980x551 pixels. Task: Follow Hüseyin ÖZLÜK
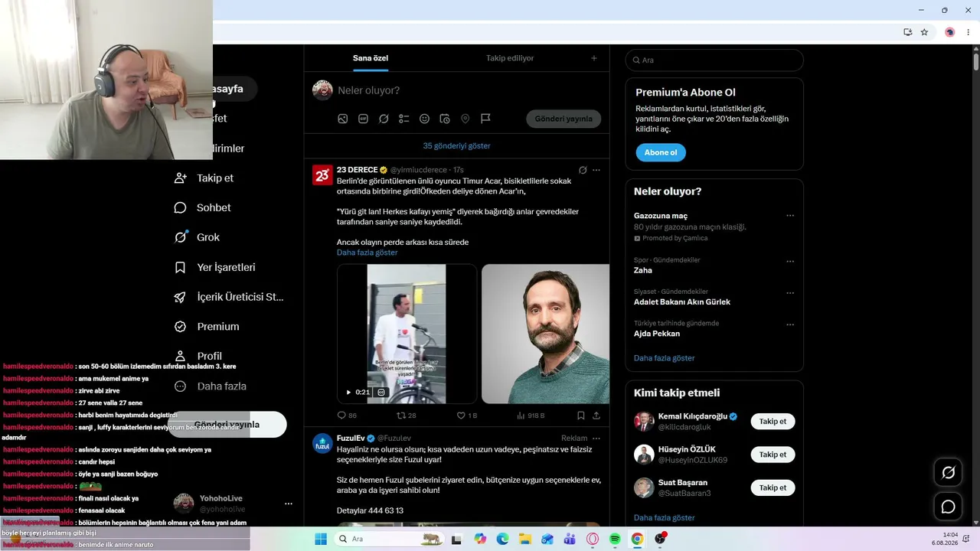773,455
